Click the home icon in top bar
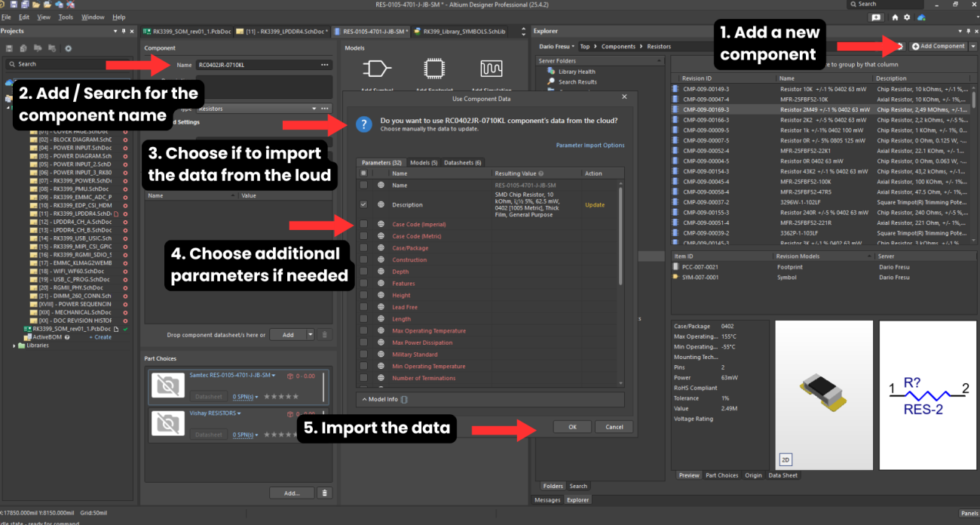The image size is (980, 525). pyautogui.click(x=895, y=17)
